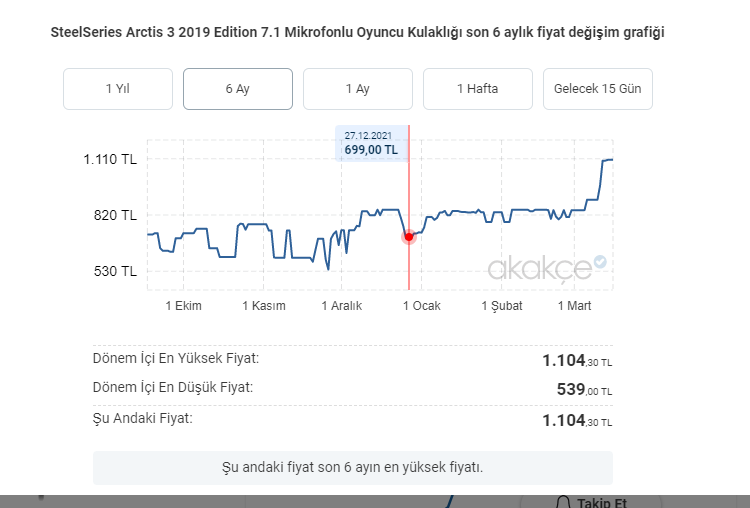
Task: Show the 1 Hafta price chart
Action: [x=478, y=89]
